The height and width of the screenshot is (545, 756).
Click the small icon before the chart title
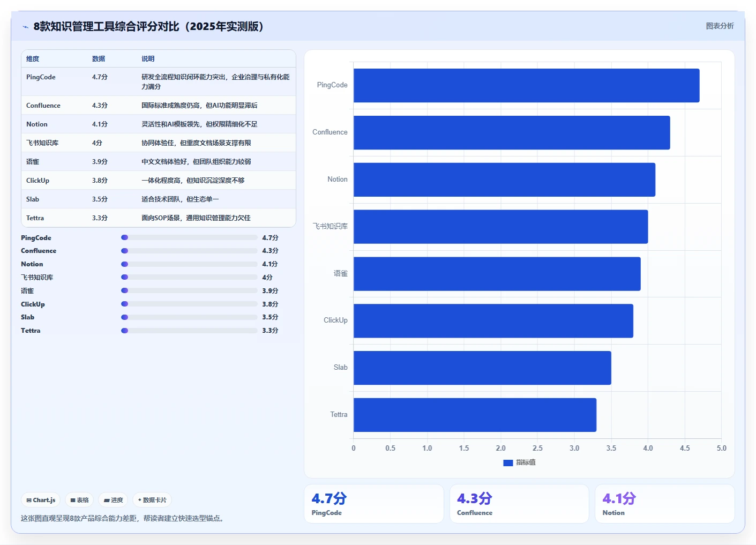click(x=25, y=27)
